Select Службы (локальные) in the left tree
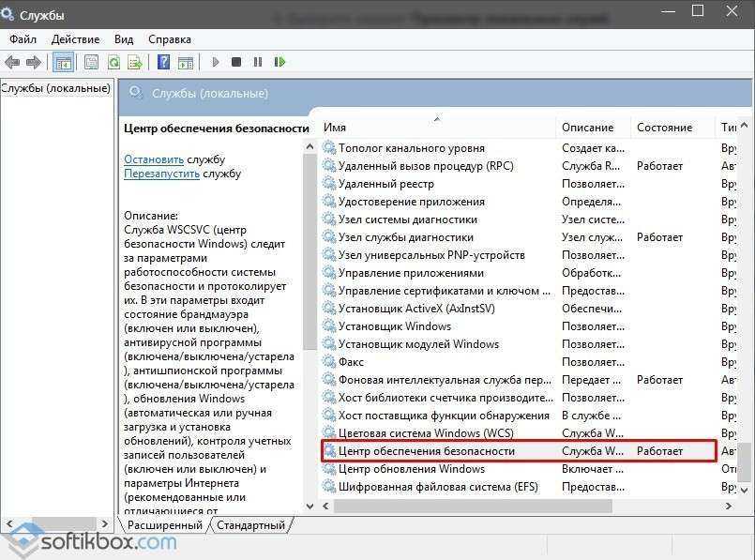The height and width of the screenshot is (560, 755). tap(56, 88)
